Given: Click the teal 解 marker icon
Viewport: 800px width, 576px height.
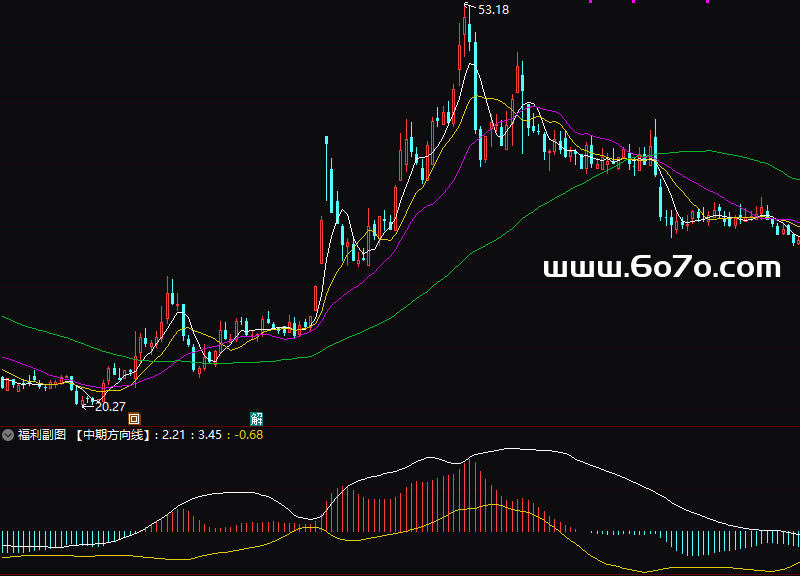Looking at the screenshot, I should [x=256, y=419].
